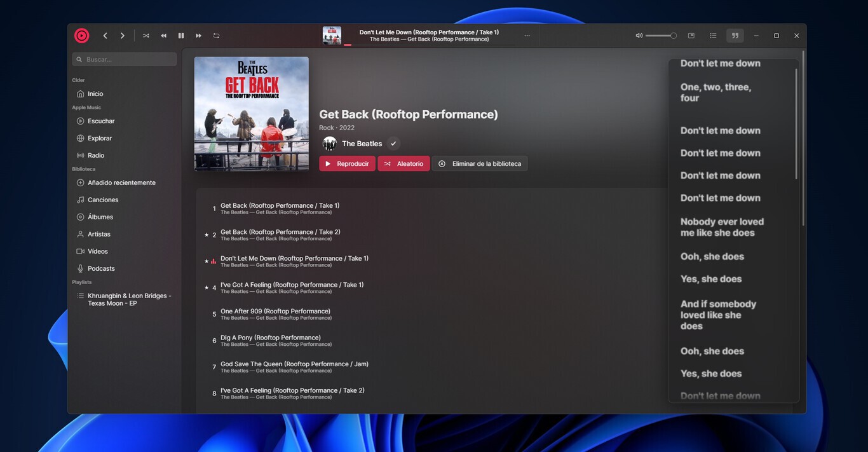The image size is (868, 452).
Task: Click the Cider app logo icon
Action: point(81,36)
